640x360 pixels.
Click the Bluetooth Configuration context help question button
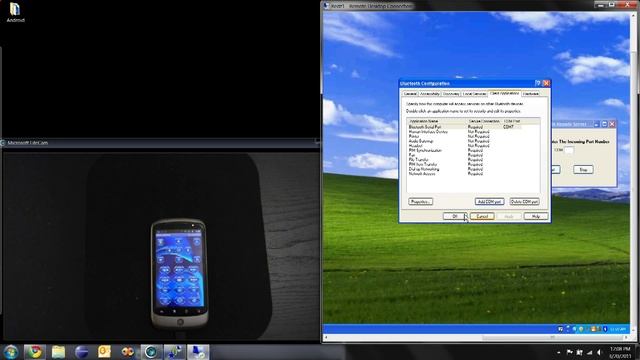tap(538, 83)
